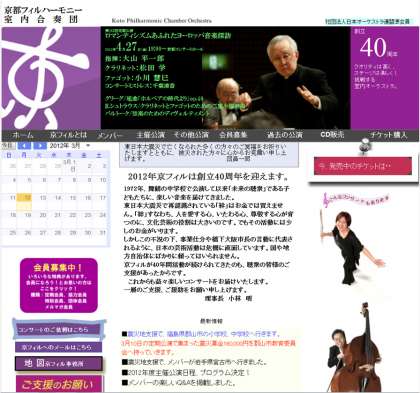Open the チケット購入 navigation item

(389, 135)
